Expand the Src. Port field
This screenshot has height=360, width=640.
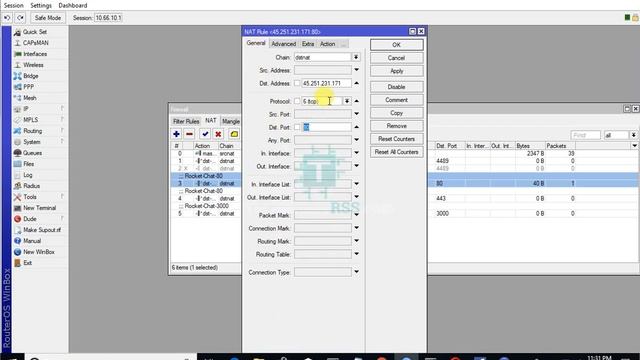(356, 114)
